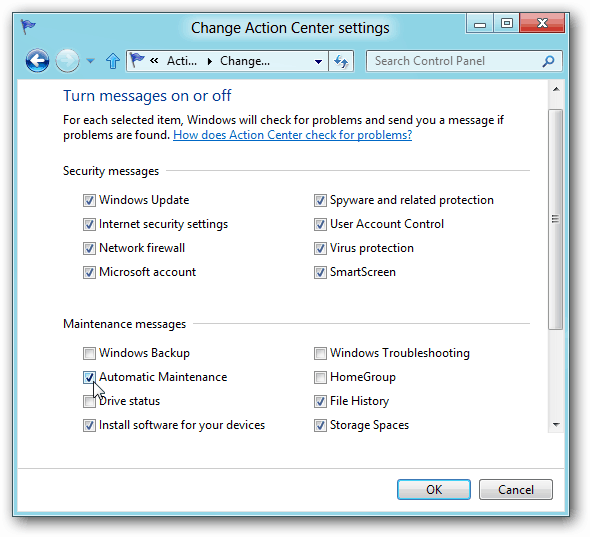Expand the arrow after Acti... breadcrumb
590x537 pixels.
(210, 61)
